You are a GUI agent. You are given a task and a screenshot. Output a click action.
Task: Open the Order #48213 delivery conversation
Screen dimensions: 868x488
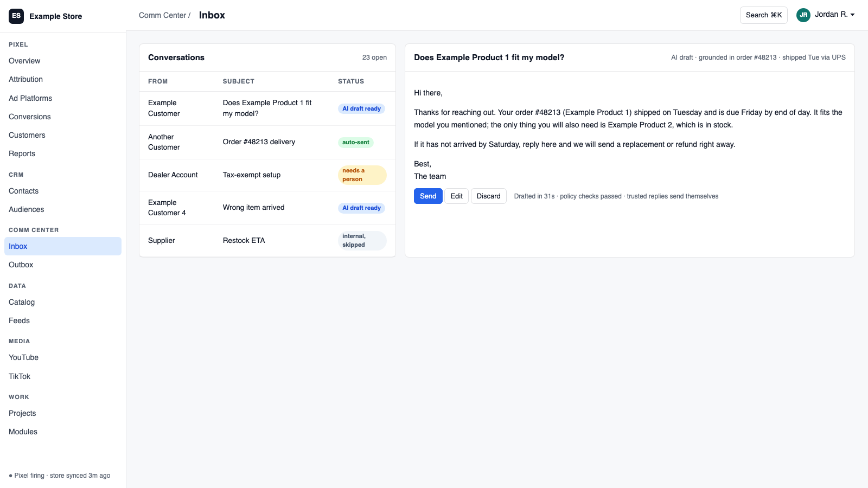[267, 142]
